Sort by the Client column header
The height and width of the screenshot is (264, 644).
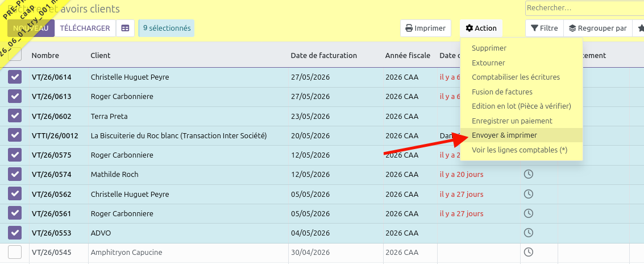pyautogui.click(x=101, y=56)
